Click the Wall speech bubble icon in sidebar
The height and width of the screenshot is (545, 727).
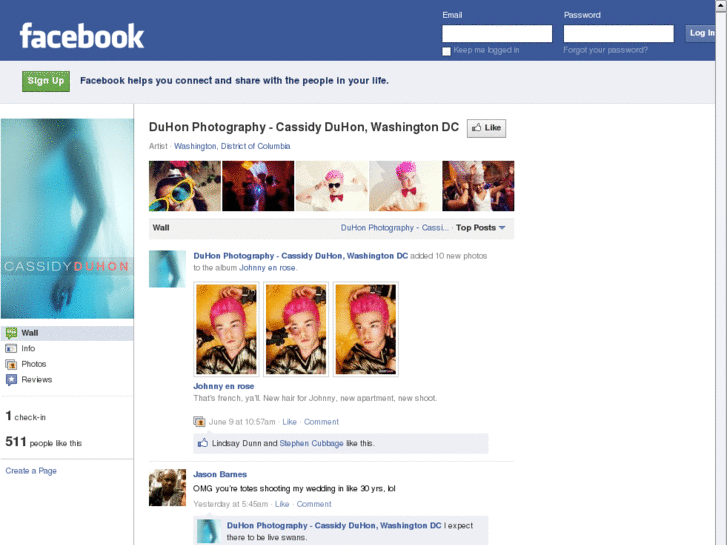coord(11,333)
